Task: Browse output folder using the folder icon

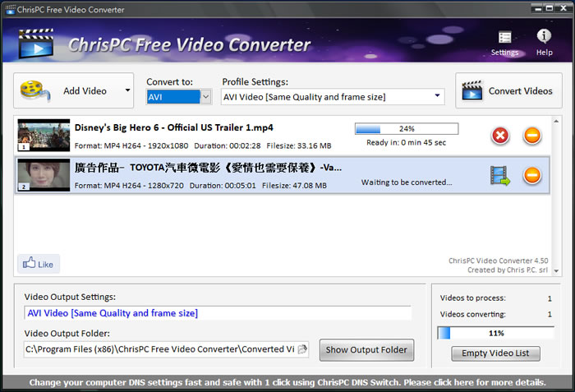Action: (x=302, y=349)
